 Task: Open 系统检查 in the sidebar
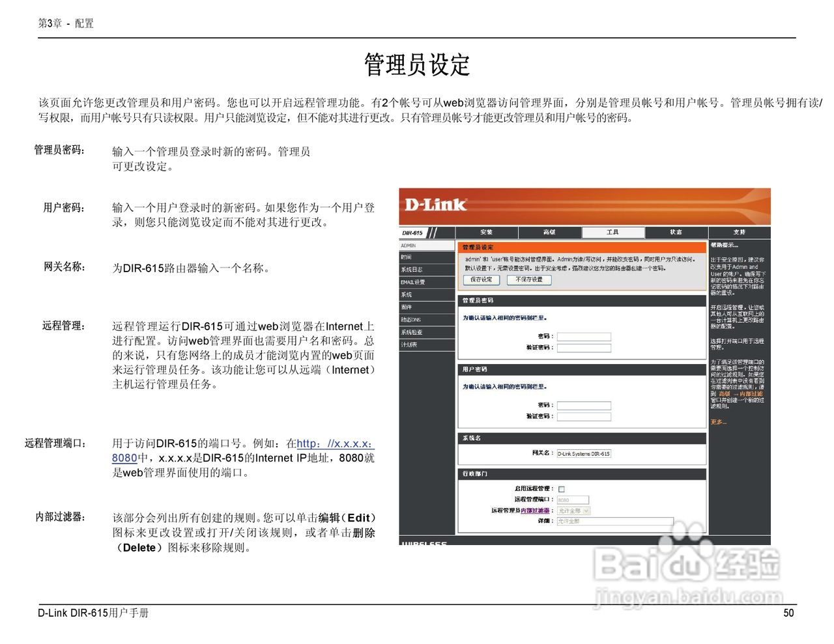tap(427, 332)
